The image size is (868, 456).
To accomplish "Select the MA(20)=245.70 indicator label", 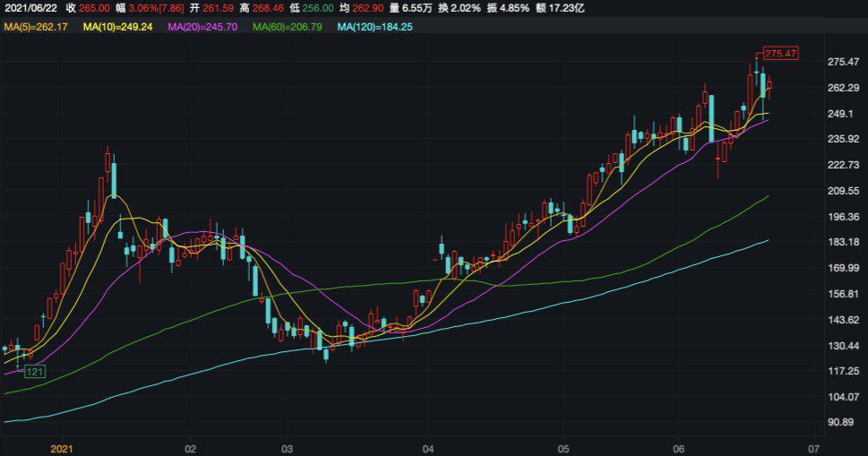I will click(203, 28).
